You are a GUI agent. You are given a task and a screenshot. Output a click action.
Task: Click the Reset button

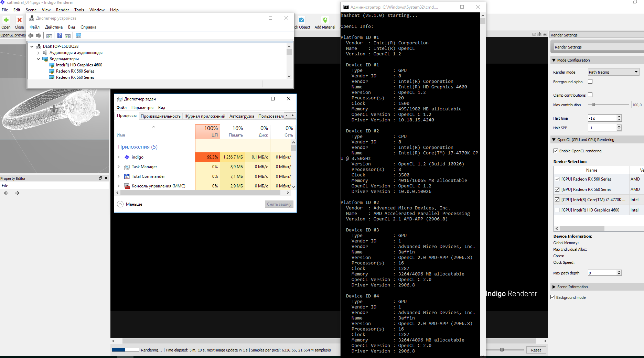point(536,350)
